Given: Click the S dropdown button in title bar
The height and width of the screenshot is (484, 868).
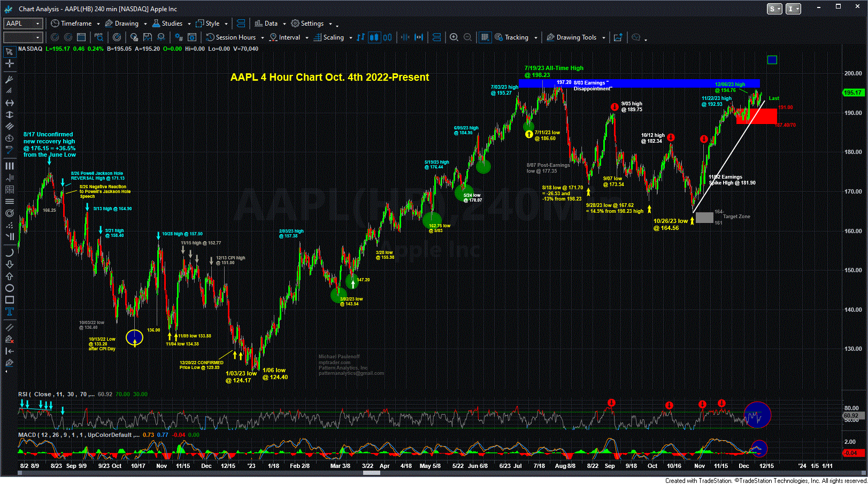Looking at the screenshot, I should (x=774, y=9).
